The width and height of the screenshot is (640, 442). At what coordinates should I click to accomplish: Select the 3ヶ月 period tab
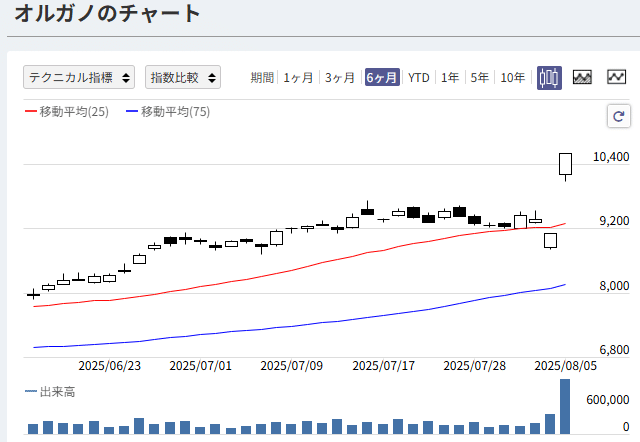point(340,78)
